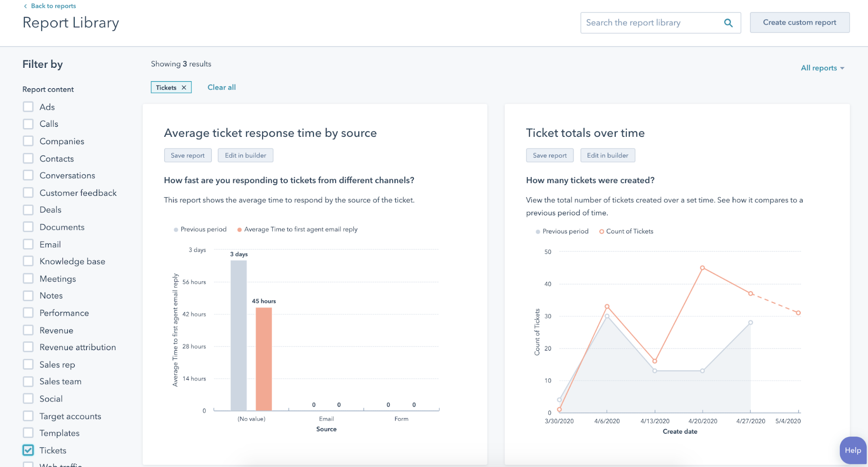
Task: Click the orange 45 hours bar
Action: [x=264, y=358]
